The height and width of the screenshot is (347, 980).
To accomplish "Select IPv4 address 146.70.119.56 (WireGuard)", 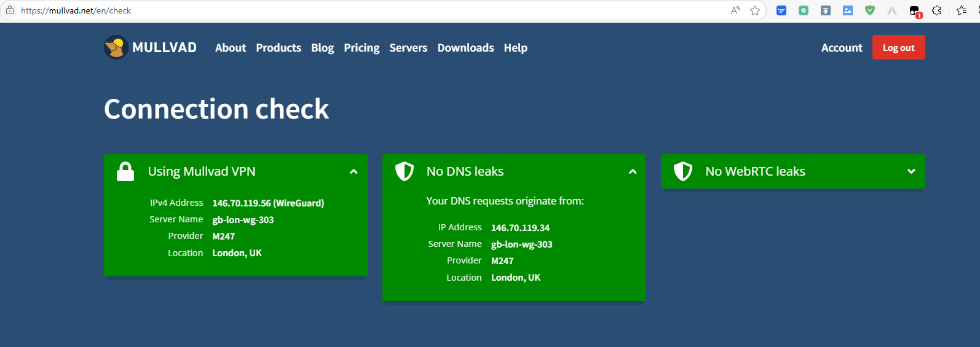I will point(268,203).
